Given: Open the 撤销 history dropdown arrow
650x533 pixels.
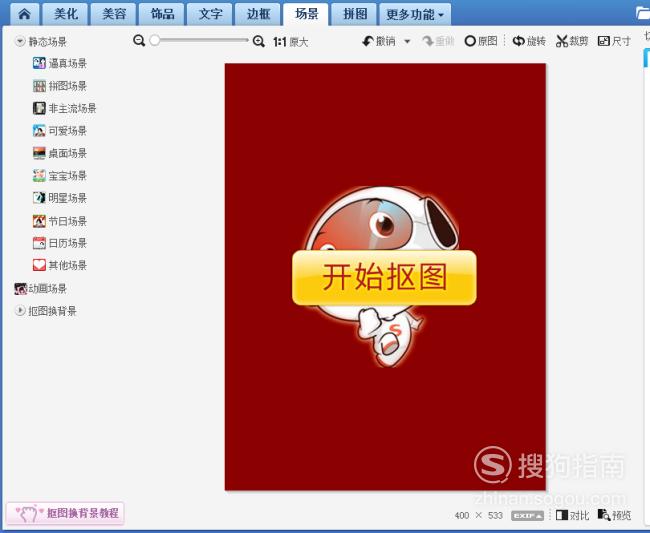Looking at the screenshot, I should tap(407, 41).
